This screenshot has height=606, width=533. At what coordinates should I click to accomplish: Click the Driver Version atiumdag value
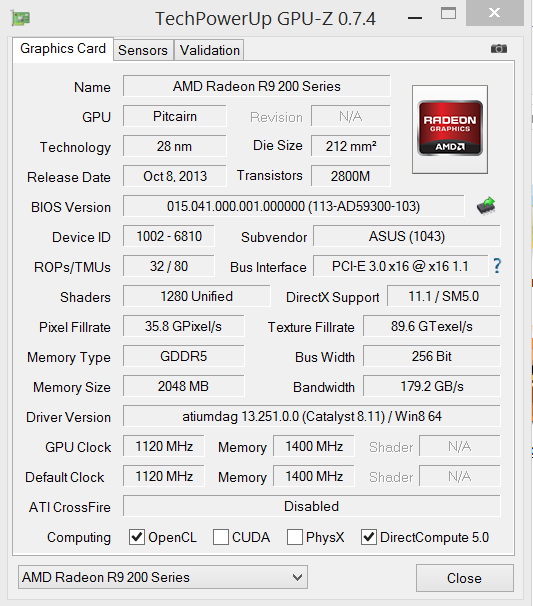pyautogui.click(x=312, y=416)
